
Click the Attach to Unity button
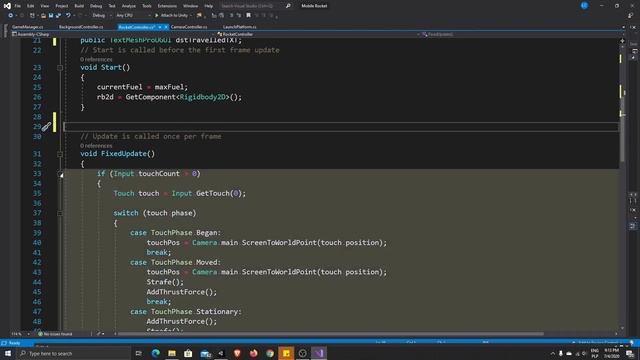click(x=171, y=15)
